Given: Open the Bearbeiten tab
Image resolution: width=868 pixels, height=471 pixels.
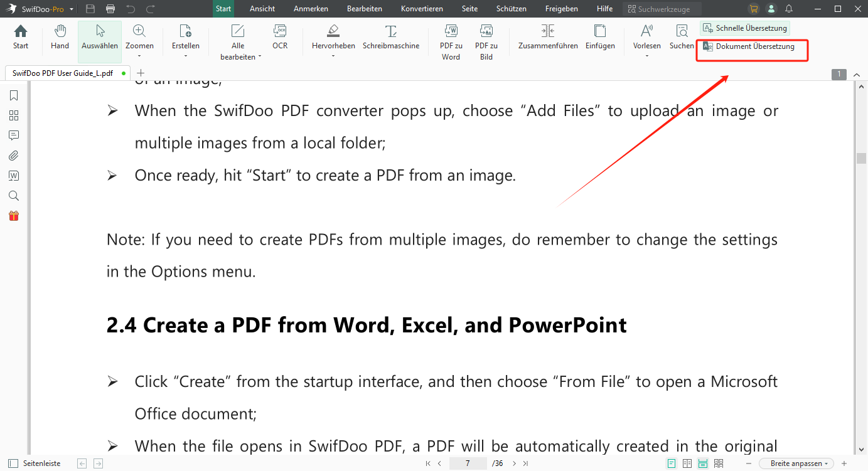Looking at the screenshot, I should coord(365,9).
